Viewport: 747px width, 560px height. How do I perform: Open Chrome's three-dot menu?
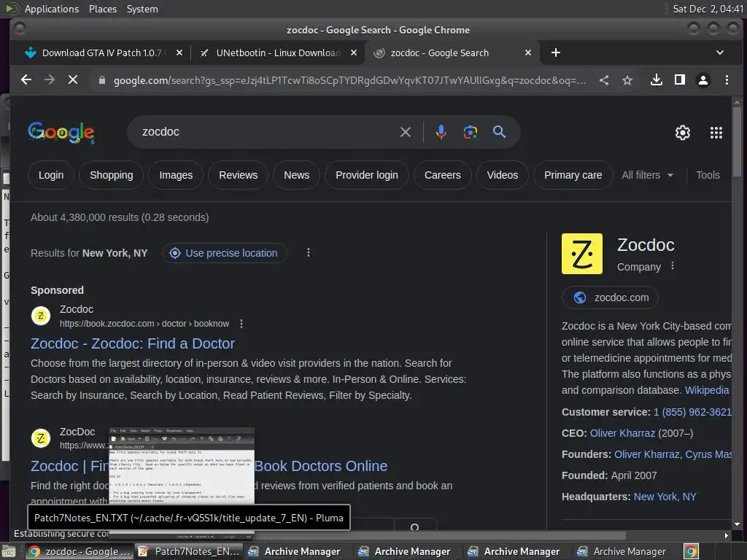727,80
